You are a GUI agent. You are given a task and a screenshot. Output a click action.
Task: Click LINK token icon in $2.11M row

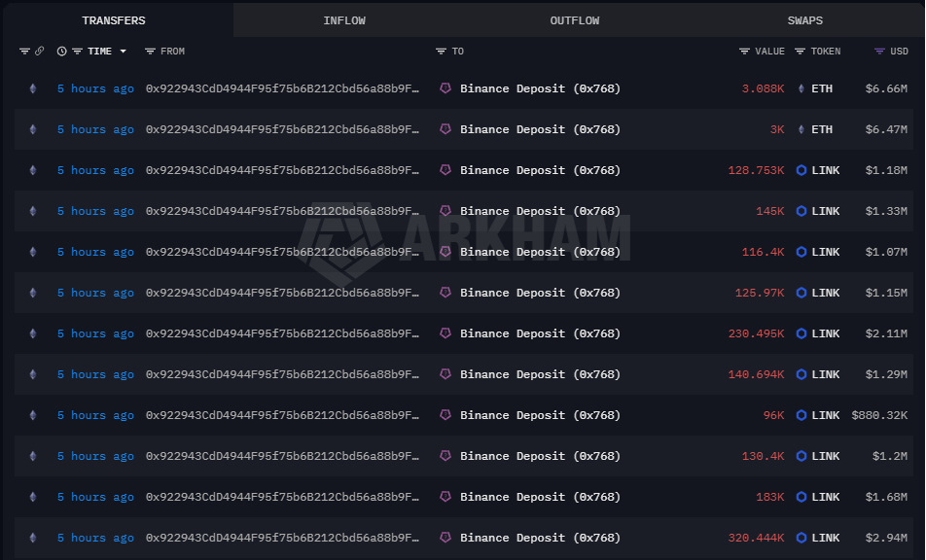(x=801, y=333)
